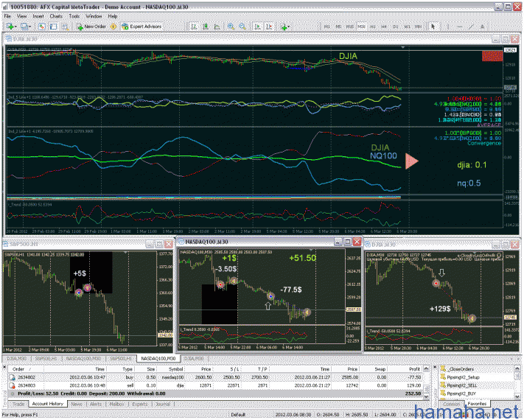This screenshot has height=420, width=524.
Task: Toggle the Chart Shift icon
Action: [269, 27]
